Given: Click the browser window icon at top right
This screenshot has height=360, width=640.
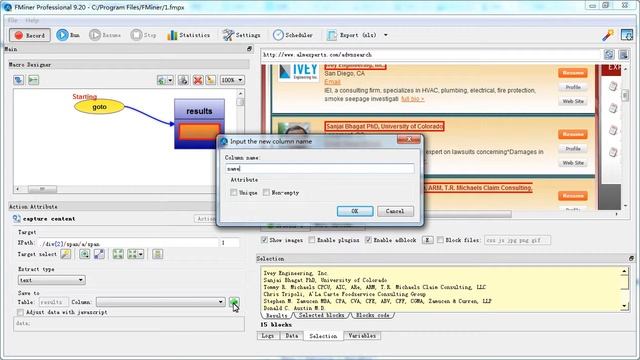Looking at the screenshot, I should pos(627,35).
